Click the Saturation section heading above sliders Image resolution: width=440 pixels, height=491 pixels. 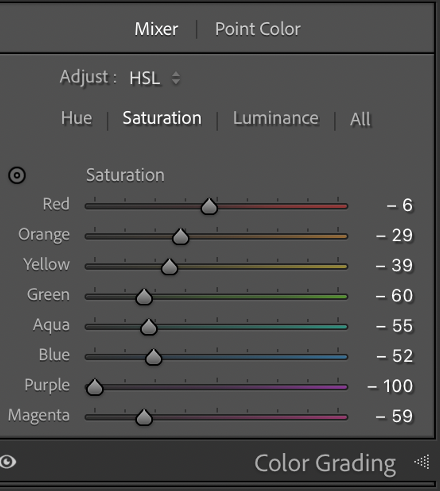[x=125, y=175]
